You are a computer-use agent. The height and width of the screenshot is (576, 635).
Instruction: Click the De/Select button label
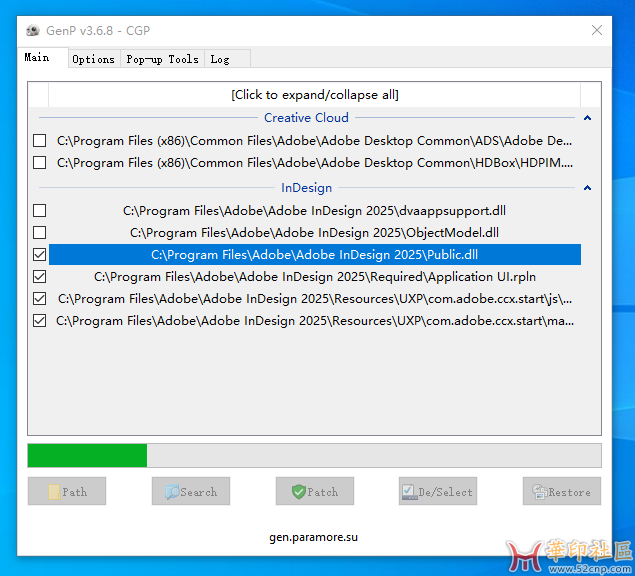click(x=445, y=492)
